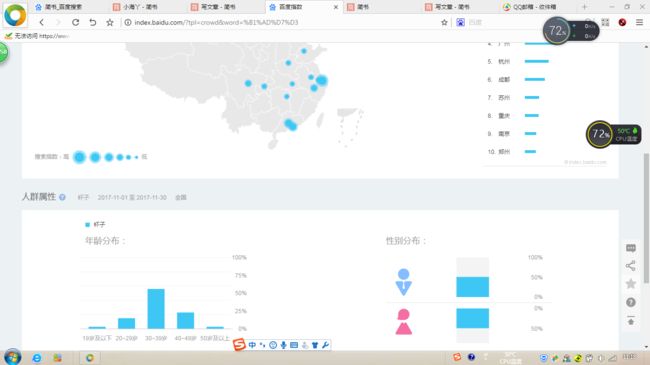Switch to the 小海丫 - 简书 tab
The width and height of the screenshot is (650, 365).
tap(147, 7)
